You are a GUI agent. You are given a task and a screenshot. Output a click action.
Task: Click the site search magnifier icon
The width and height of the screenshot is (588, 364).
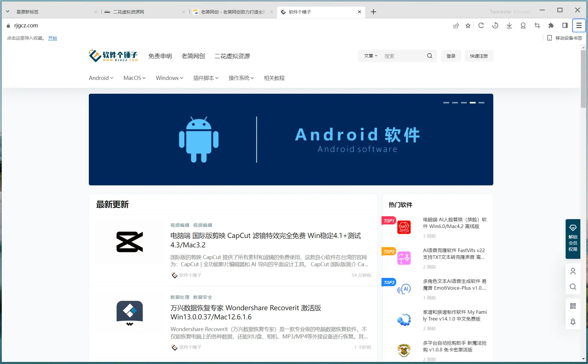429,56
